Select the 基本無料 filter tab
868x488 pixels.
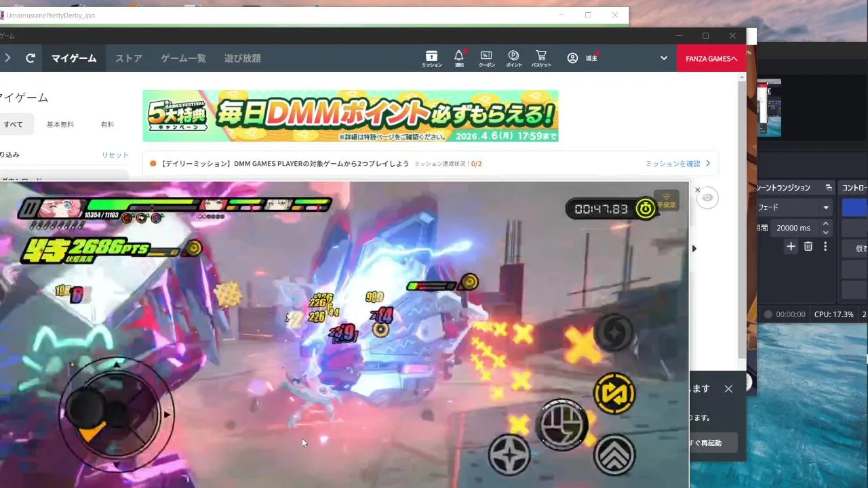click(60, 125)
